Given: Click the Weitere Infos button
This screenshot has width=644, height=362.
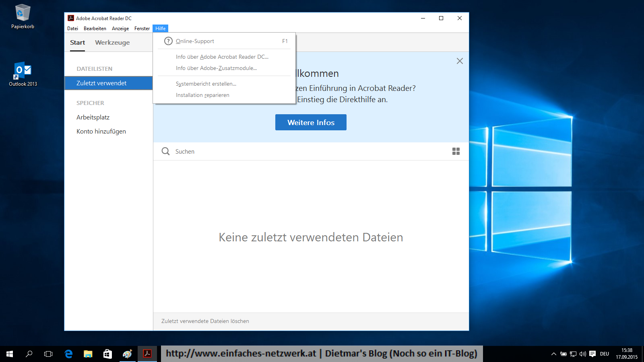Looking at the screenshot, I should 311,122.
